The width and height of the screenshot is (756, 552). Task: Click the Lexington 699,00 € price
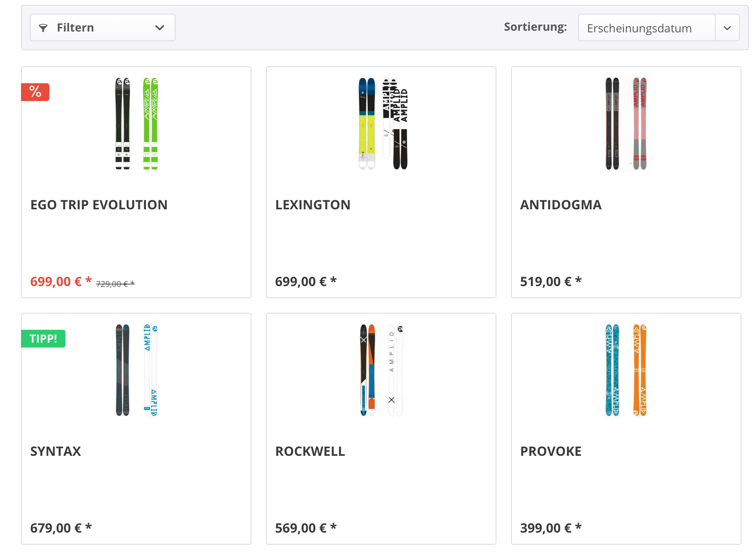306,281
